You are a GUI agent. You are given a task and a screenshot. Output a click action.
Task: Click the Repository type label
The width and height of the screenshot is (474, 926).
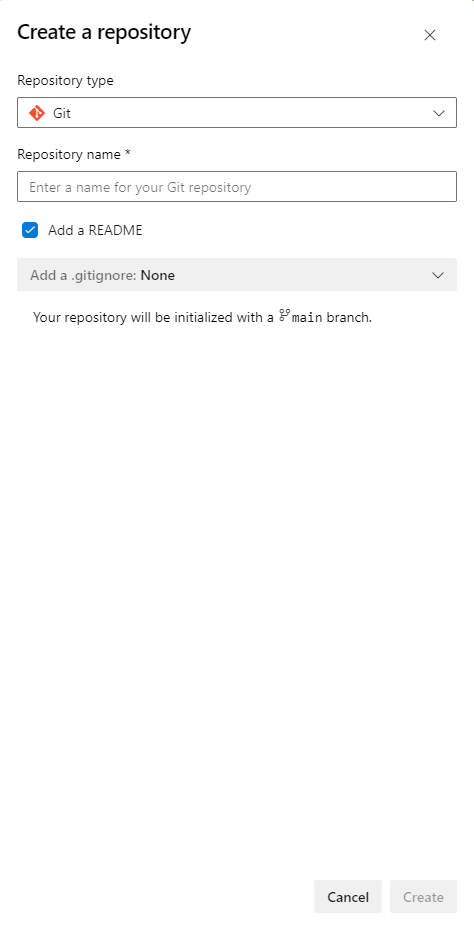65,80
